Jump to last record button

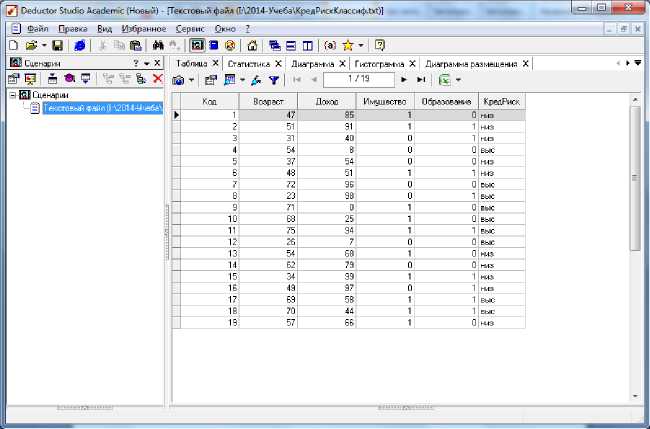pyautogui.click(x=421, y=79)
